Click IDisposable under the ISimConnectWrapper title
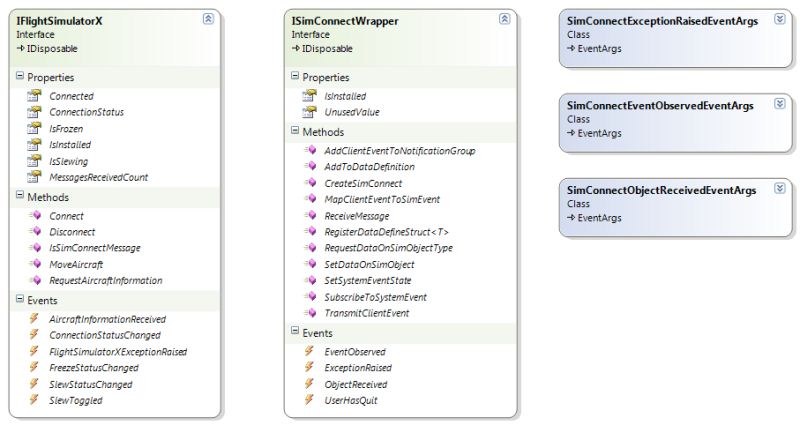Screen dimensions: 800x425 click(327, 49)
